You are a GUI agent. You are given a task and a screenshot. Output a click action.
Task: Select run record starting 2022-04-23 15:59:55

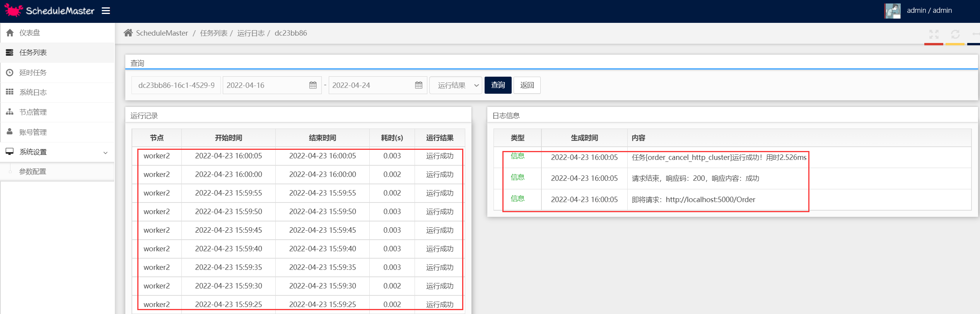coord(299,193)
